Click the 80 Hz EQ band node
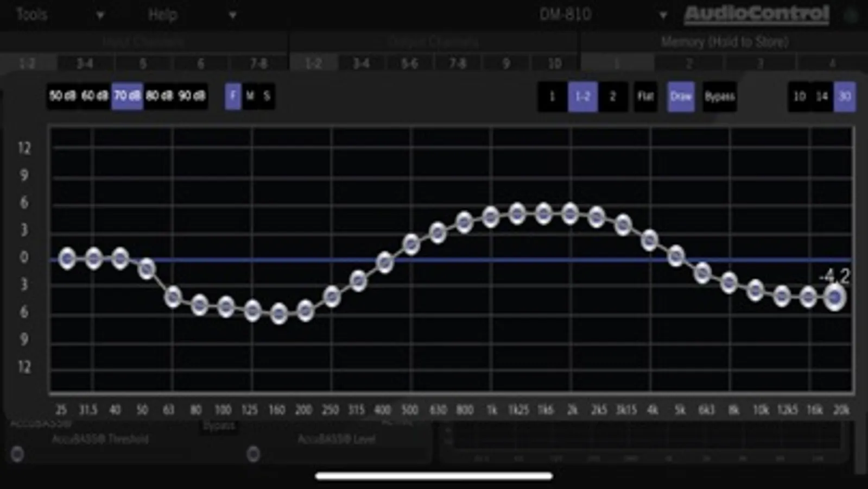This screenshot has width=868, height=489. [200, 305]
